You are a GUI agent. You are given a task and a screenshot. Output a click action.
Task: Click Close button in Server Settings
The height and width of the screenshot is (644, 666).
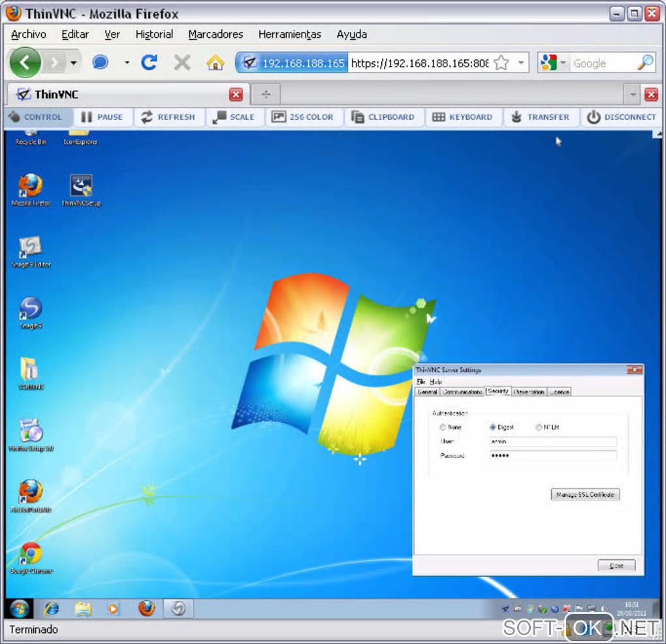point(617,566)
